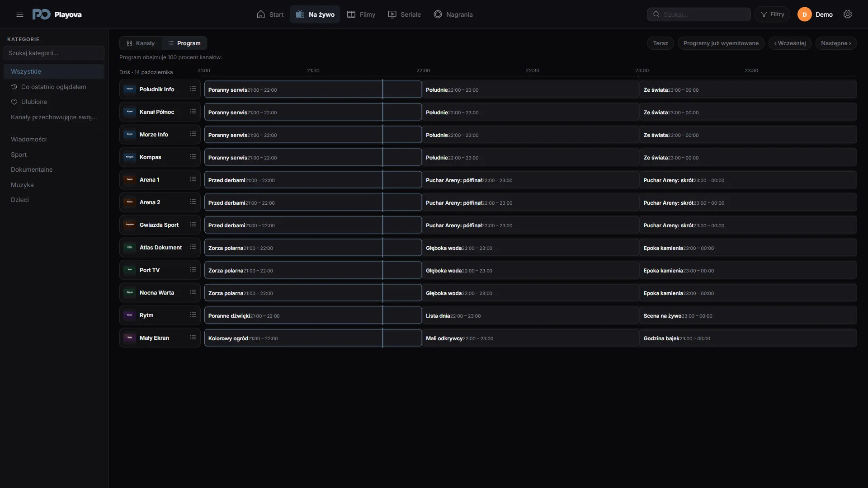Open channel list icon for Port TV
The image size is (868, 488).
coord(193,270)
